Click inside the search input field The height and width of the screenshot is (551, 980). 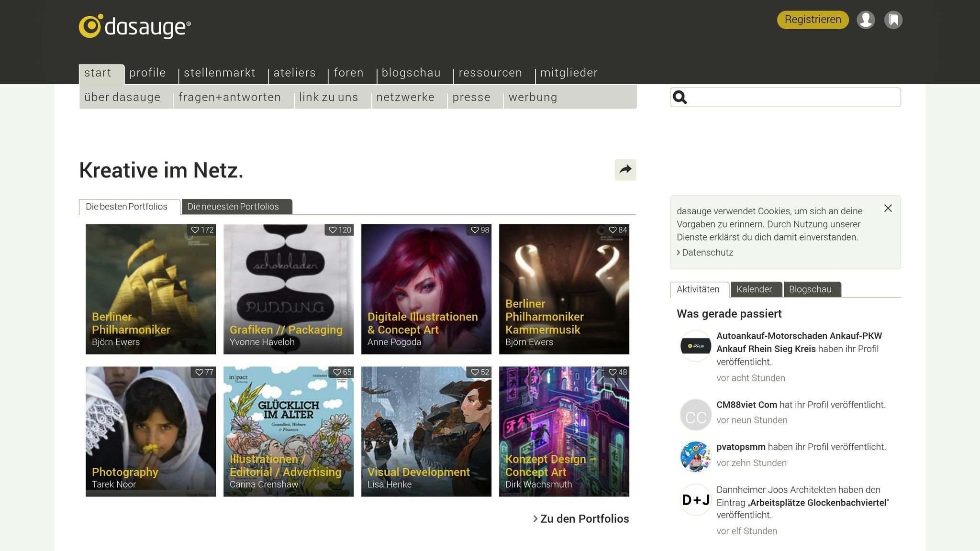pos(790,97)
